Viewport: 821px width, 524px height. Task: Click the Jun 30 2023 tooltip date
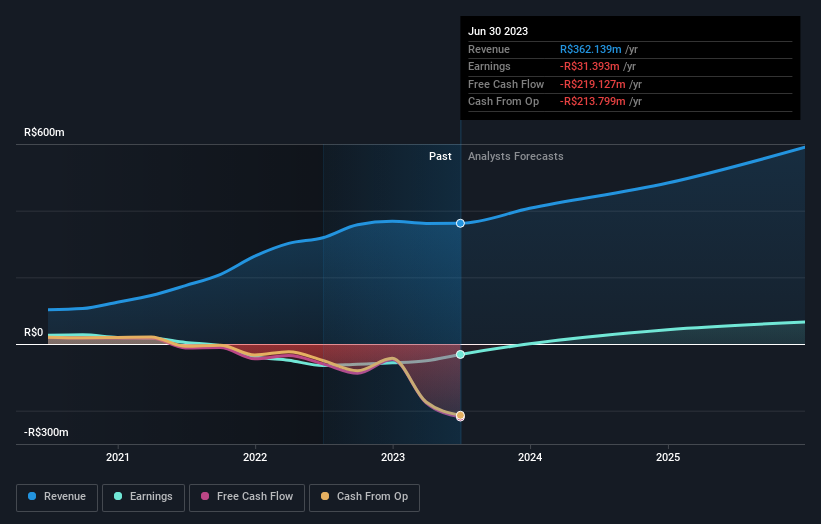(498, 31)
